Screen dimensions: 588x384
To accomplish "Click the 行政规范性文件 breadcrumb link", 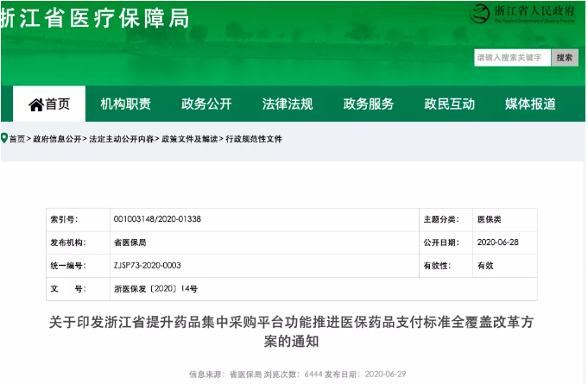I will (x=254, y=139).
